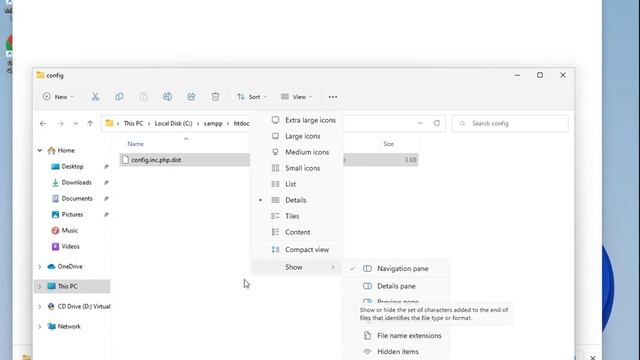Screen dimensions: 640x360
Task: Click the CD Drive disc icon
Action: (51, 307)
